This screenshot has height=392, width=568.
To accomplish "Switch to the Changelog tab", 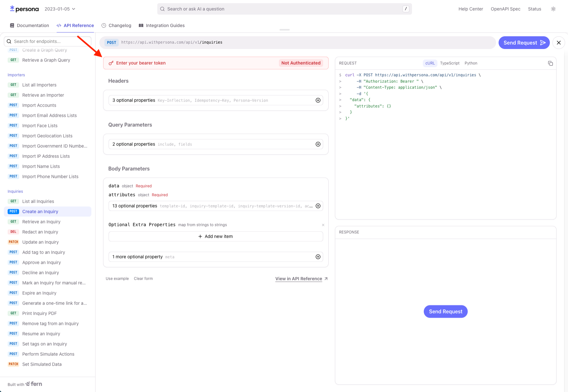I will click(116, 25).
